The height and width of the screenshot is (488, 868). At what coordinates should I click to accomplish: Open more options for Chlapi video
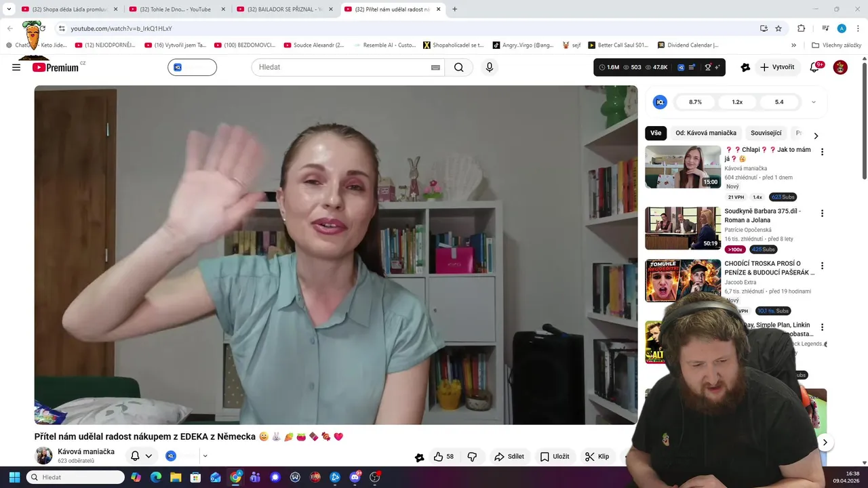[822, 152]
